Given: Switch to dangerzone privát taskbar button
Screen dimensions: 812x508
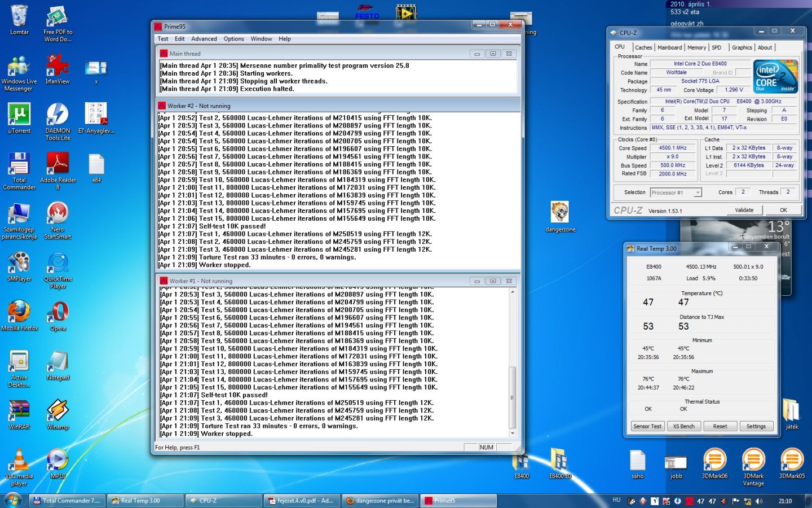Looking at the screenshot, I should click(x=379, y=501).
